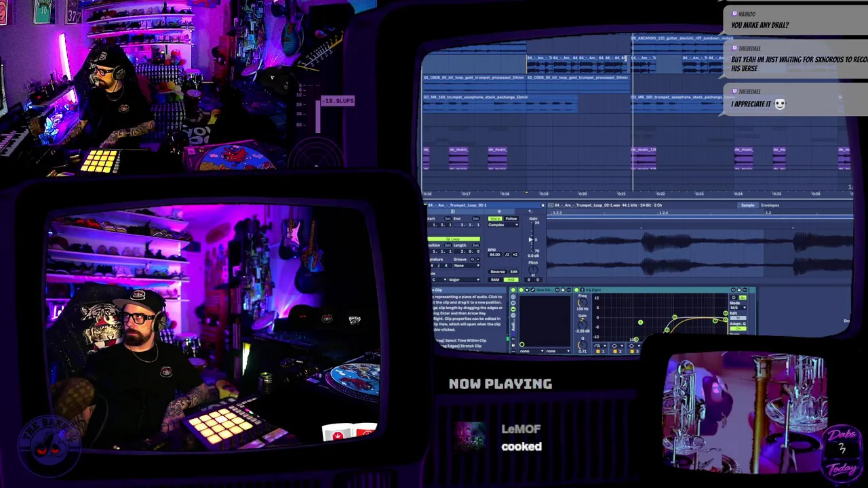
Task: Click the EQ Eight Gain knob
Action: [x=583, y=325]
